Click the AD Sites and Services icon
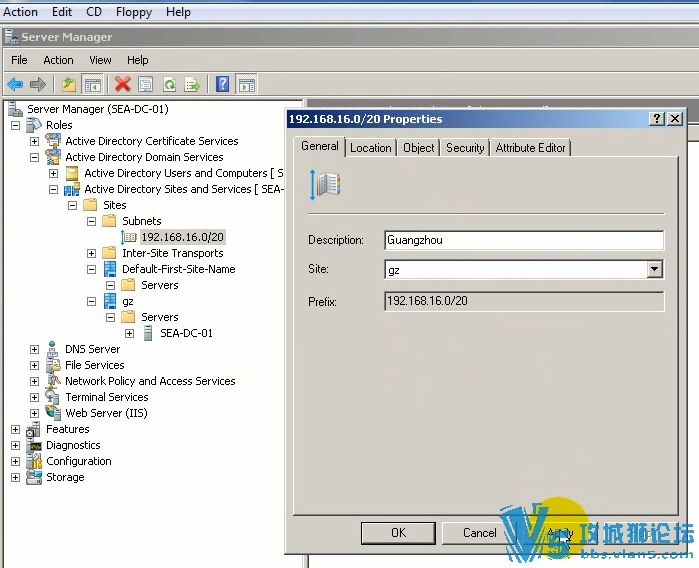The image size is (699, 568). coord(72,189)
